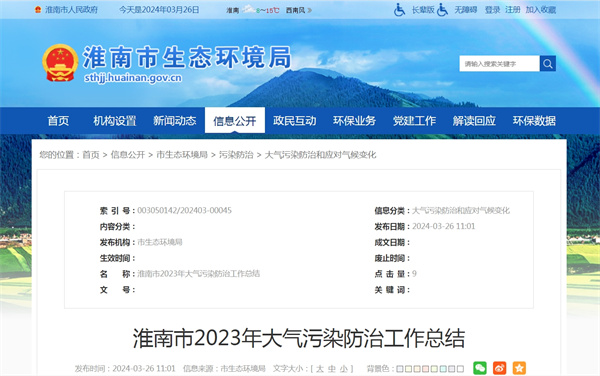The width and height of the screenshot is (600, 376).
Task: Open the 首页 navigation tab
Action: [58, 121]
